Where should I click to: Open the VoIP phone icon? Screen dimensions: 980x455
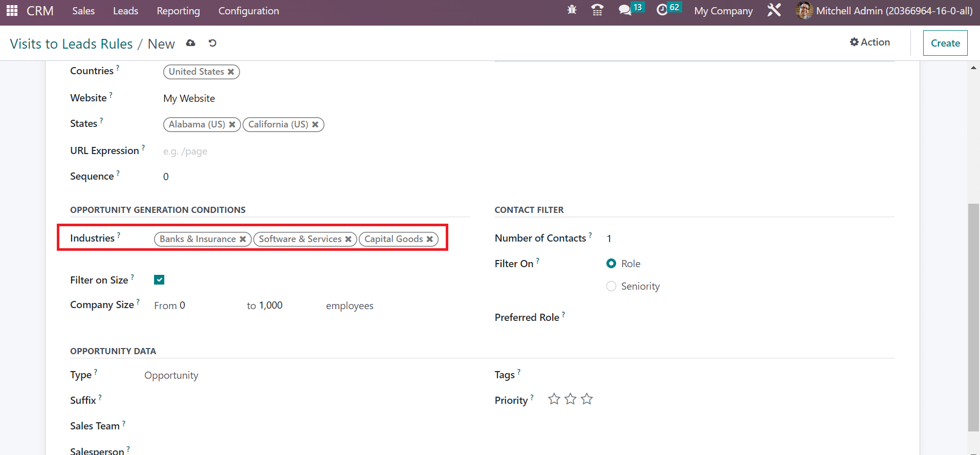(597, 10)
